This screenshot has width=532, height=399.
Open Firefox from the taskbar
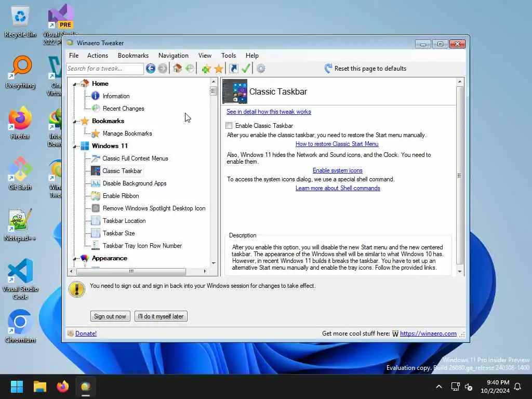click(63, 387)
